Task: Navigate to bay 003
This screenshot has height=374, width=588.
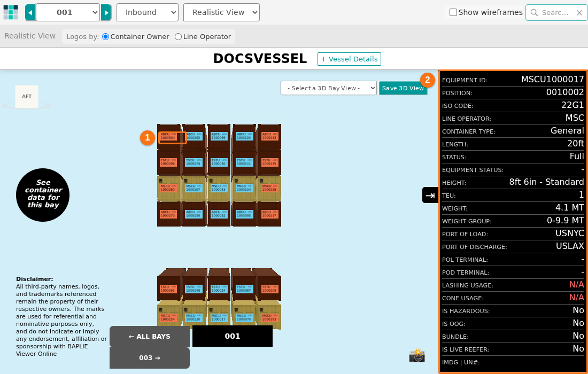Action: (150, 358)
